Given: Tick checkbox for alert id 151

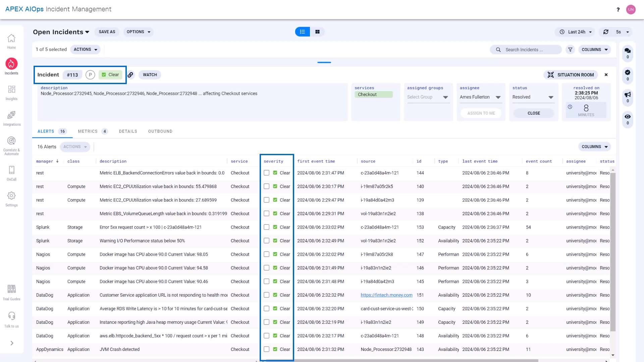Looking at the screenshot, I should [266, 295].
